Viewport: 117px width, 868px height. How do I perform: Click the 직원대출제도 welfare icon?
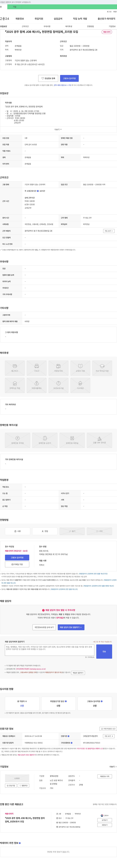[x=37, y=386]
